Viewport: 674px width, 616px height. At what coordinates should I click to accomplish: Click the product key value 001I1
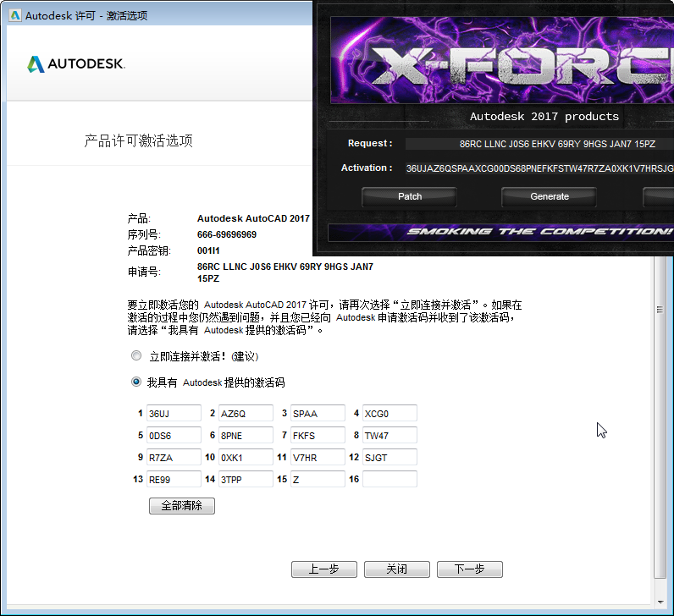coord(208,250)
